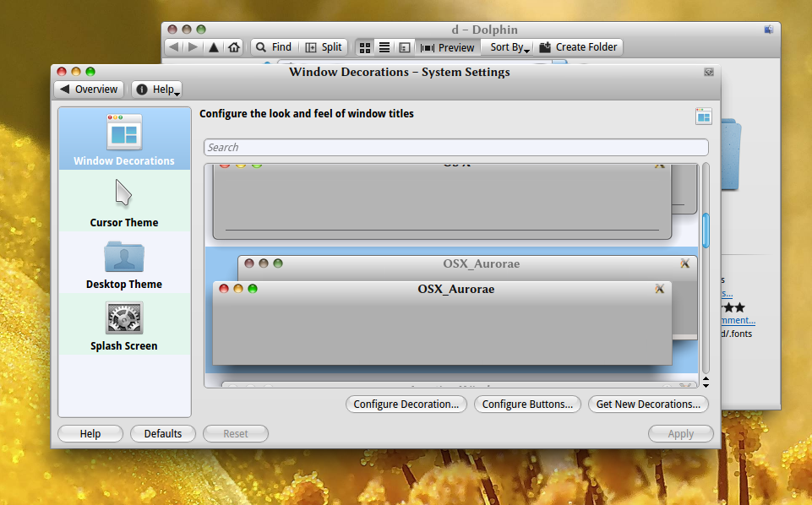
Task: Open the comment link in Dolphin panel
Action: [x=738, y=320]
